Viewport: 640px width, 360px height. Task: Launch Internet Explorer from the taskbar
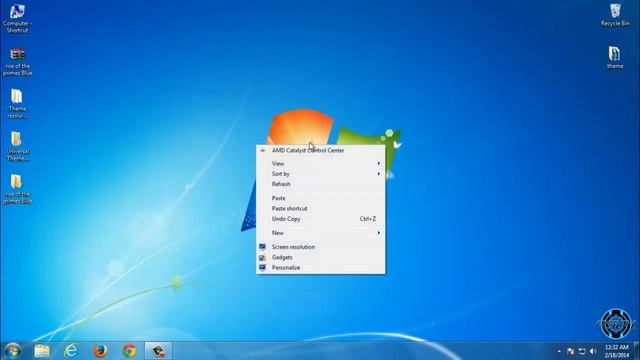[71, 351]
